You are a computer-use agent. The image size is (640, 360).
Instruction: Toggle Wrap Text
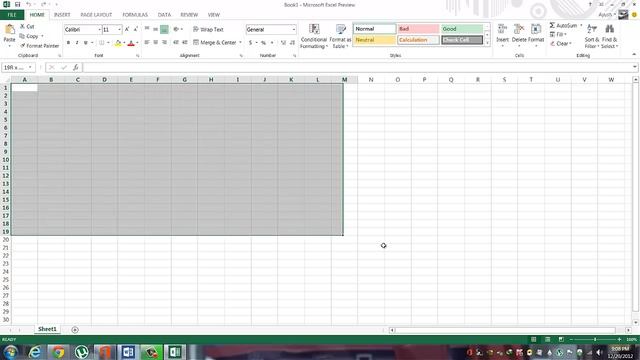(208, 29)
